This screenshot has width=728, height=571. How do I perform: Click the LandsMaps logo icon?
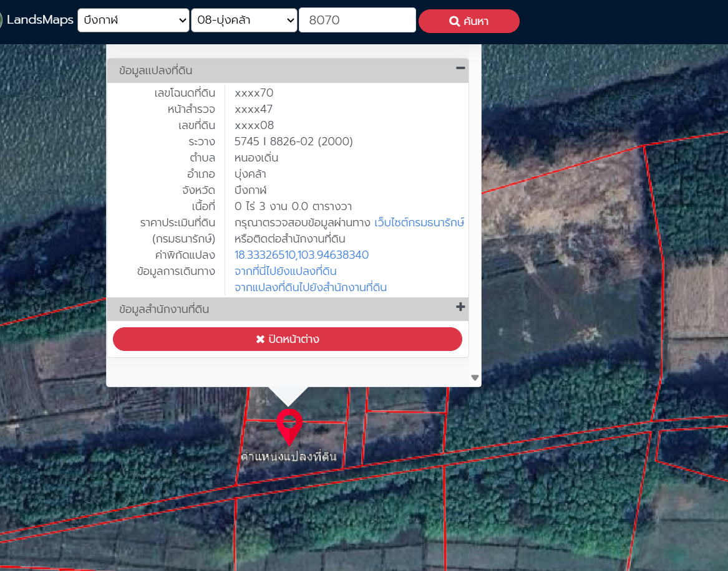click(x=1, y=20)
